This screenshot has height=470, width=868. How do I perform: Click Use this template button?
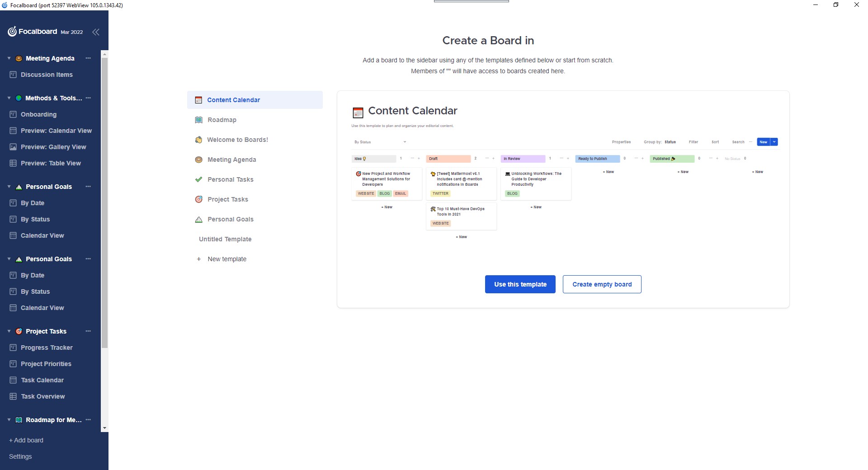click(x=520, y=284)
